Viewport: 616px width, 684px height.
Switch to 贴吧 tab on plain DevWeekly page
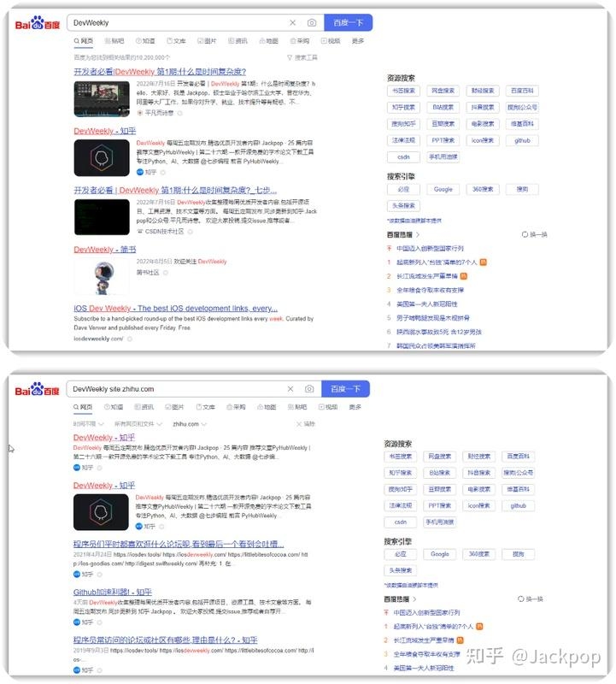(114, 41)
